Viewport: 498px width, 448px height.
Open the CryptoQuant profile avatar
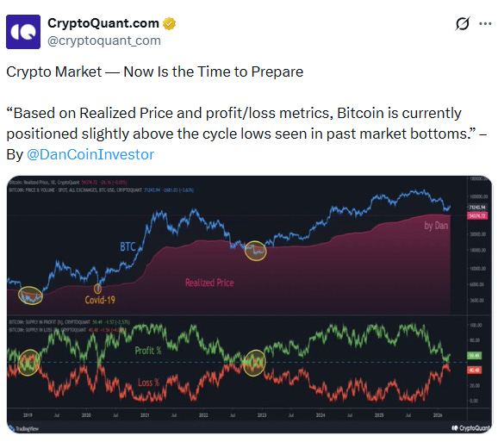tap(23, 32)
